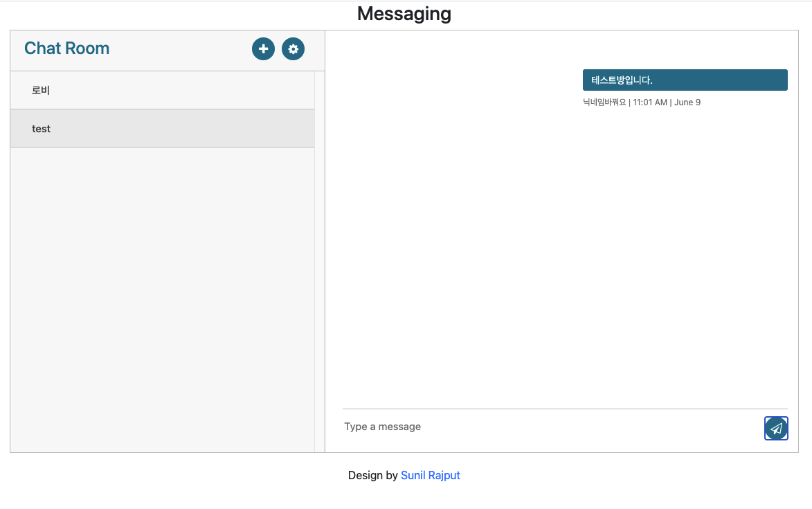
Task: Open chat room settings gear icon
Action: click(293, 48)
